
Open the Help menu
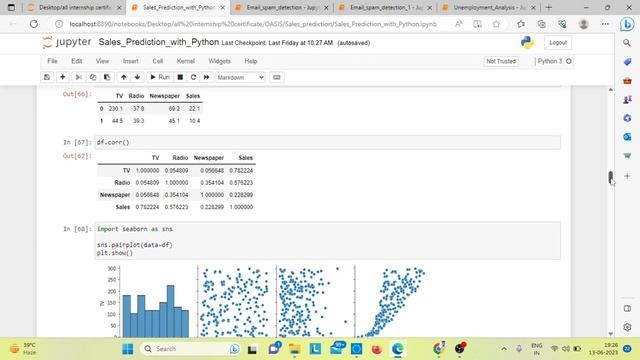pyautogui.click(x=251, y=61)
